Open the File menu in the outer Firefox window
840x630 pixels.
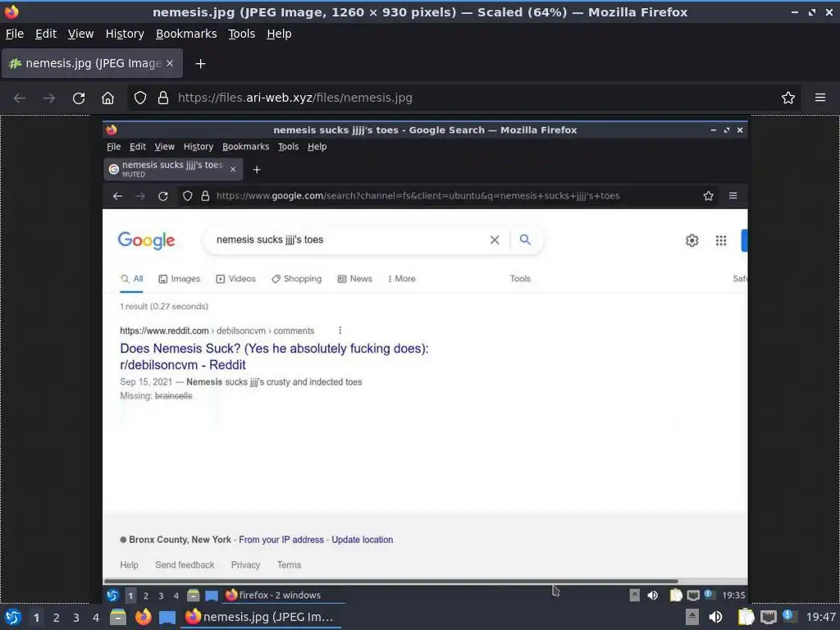coord(15,34)
